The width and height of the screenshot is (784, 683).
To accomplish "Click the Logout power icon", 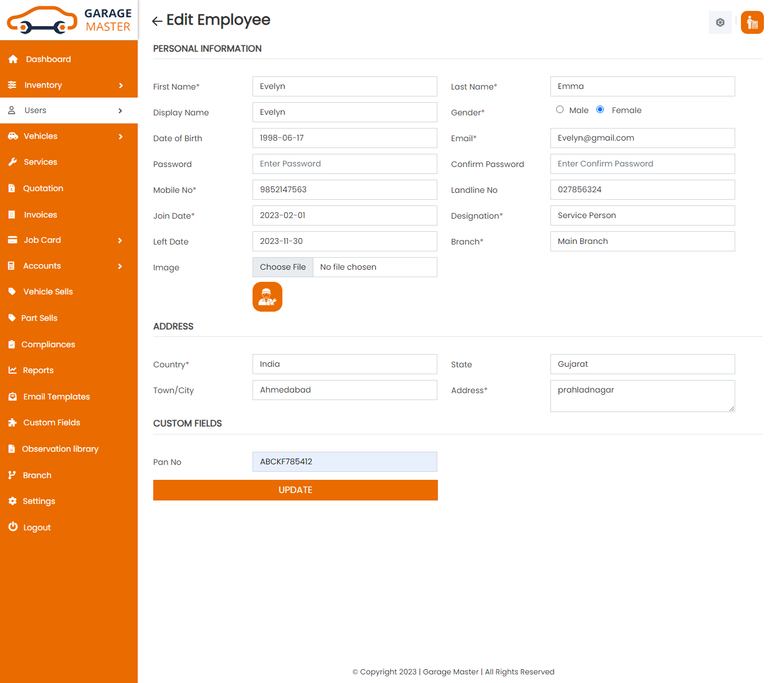I will [13, 527].
